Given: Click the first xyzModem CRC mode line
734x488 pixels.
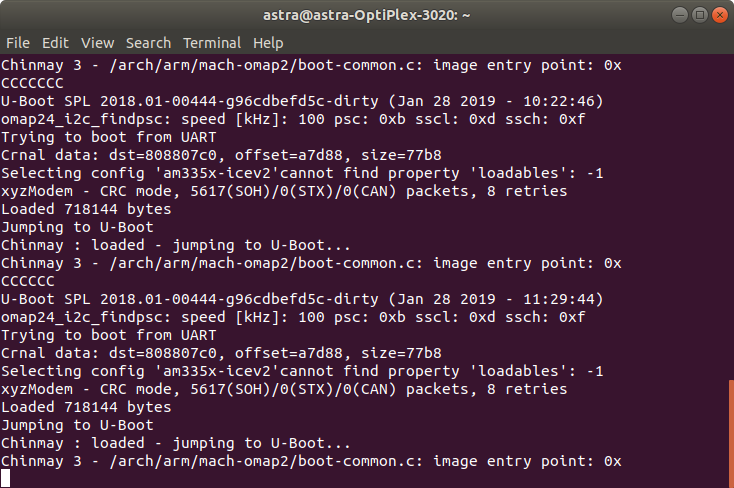Looking at the screenshot, I should pyautogui.click(x=284, y=191).
